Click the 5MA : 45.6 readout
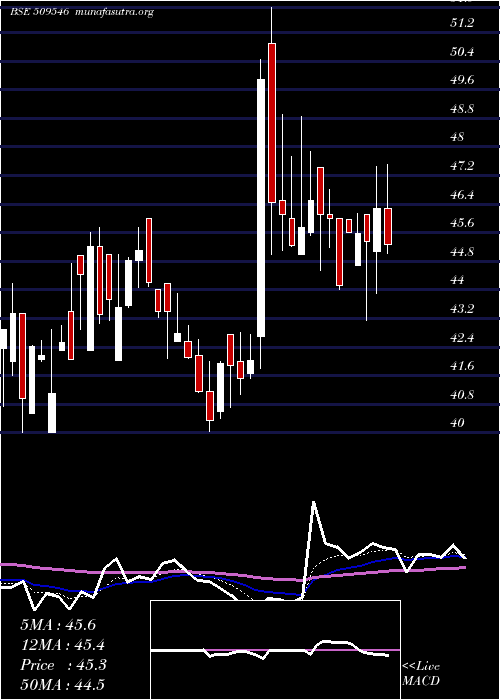This screenshot has width=500, height=700. click(58, 625)
